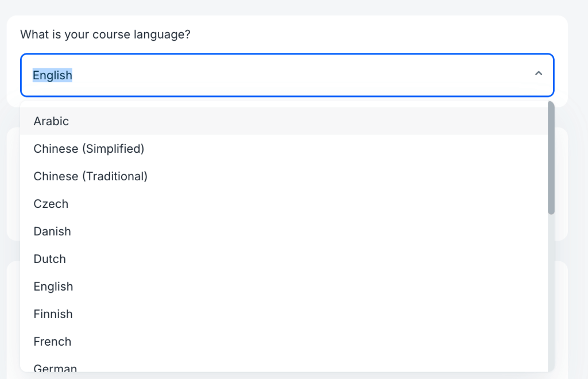
Task: Select French in the list
Action: (x=52, y=342)
